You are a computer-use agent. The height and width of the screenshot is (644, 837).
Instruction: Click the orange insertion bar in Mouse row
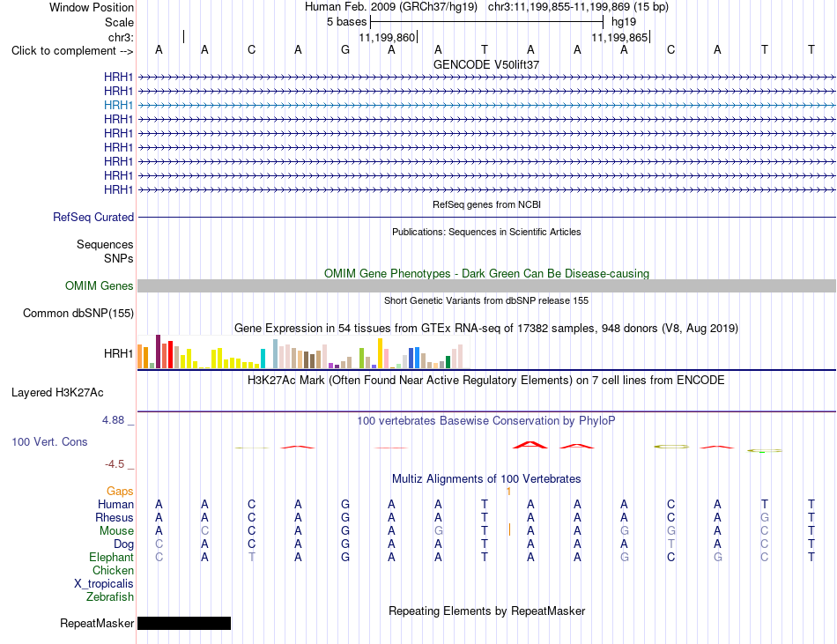pyautogui.click(x=509, y=529)
